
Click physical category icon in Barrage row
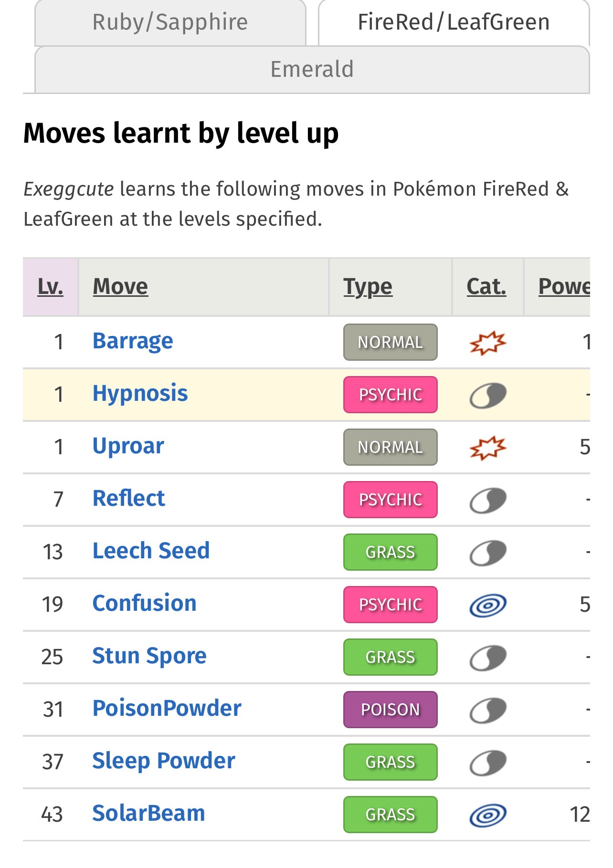click(x=487, y=343)
